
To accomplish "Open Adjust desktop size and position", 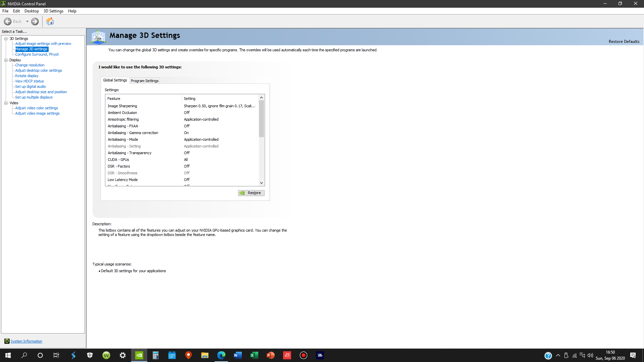I will pos(41,92).
